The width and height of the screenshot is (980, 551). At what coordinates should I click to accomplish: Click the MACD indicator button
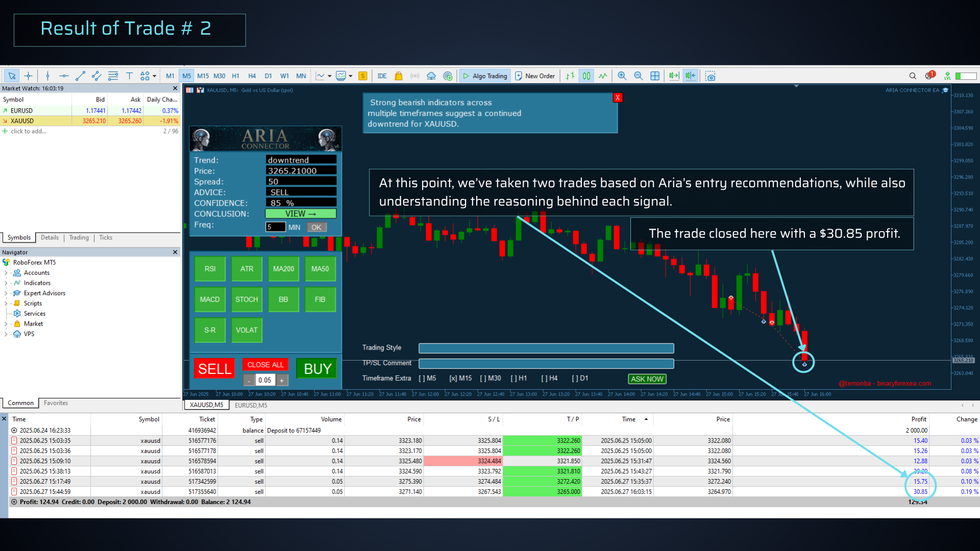(210, 299)
